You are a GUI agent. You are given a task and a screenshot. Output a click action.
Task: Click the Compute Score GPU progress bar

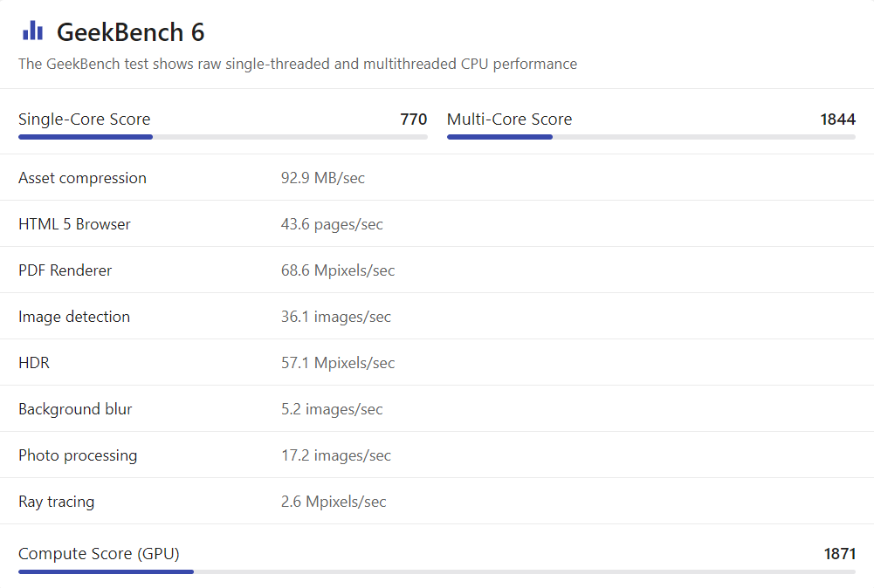point(437,572)
